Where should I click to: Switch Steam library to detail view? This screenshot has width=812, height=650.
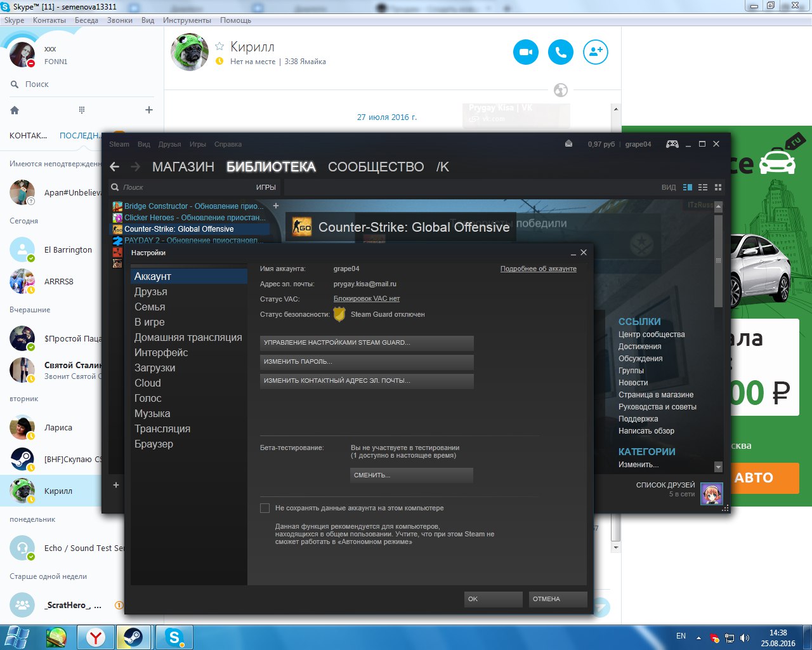688,187
